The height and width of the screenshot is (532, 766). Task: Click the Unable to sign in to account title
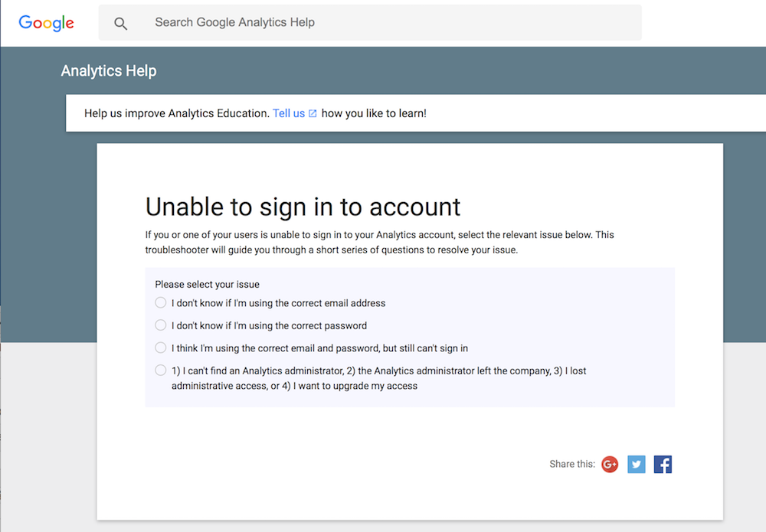point(303,207)
